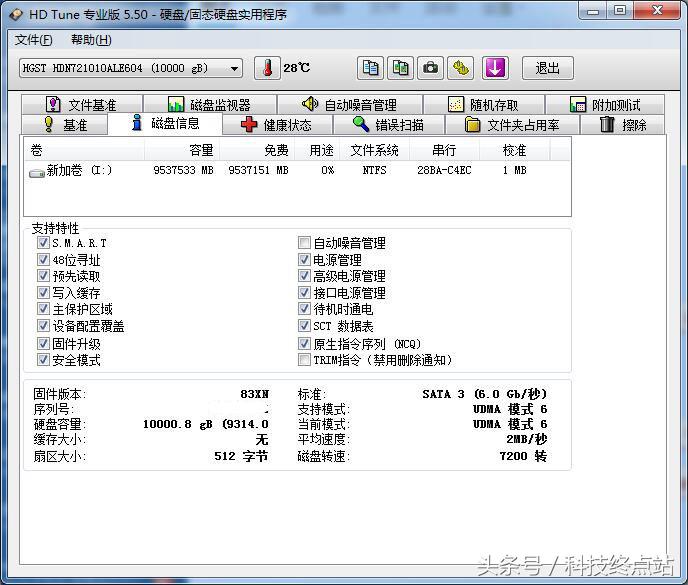Image resolution: width=688 pixels, height=585 pixels.
Task: Toggle the TRIM指令 checkbox
Action: [x=304, y=360]
